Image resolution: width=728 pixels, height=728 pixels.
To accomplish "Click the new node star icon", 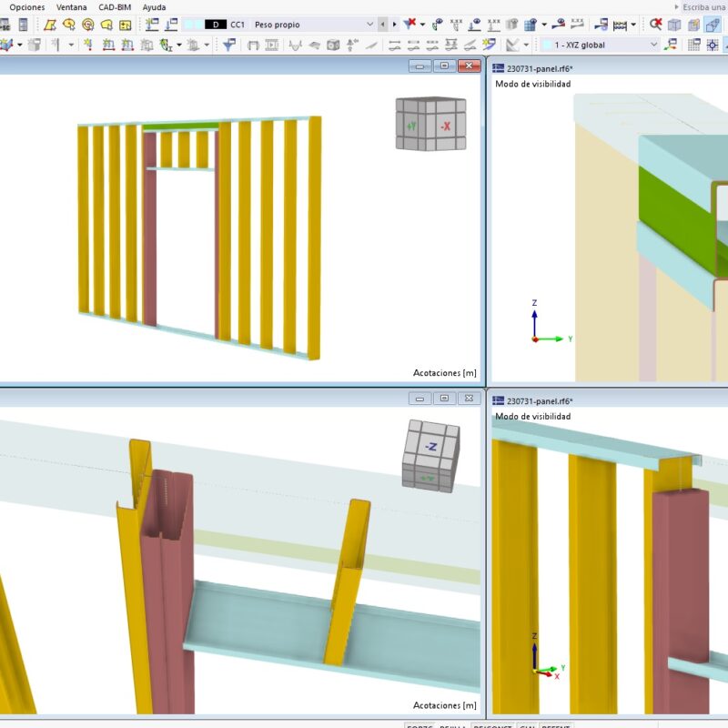I will point(88,45).
